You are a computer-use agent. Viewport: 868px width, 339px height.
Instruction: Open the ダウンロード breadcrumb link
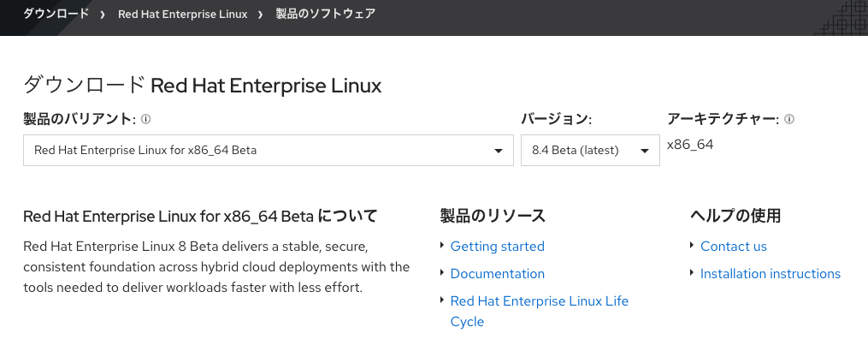coord(56,14)
